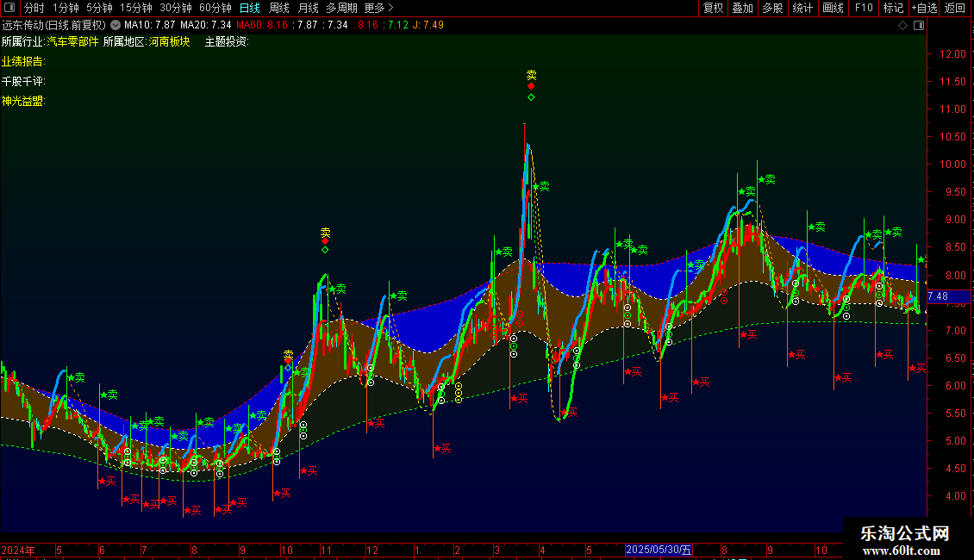974x560 pixels.
Task: Select the 60分钟 period tab
Action: point(215,8)
